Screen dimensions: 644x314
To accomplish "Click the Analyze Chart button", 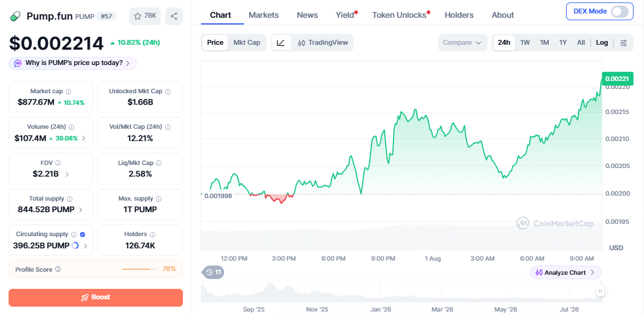I will (x=565, y=272).
